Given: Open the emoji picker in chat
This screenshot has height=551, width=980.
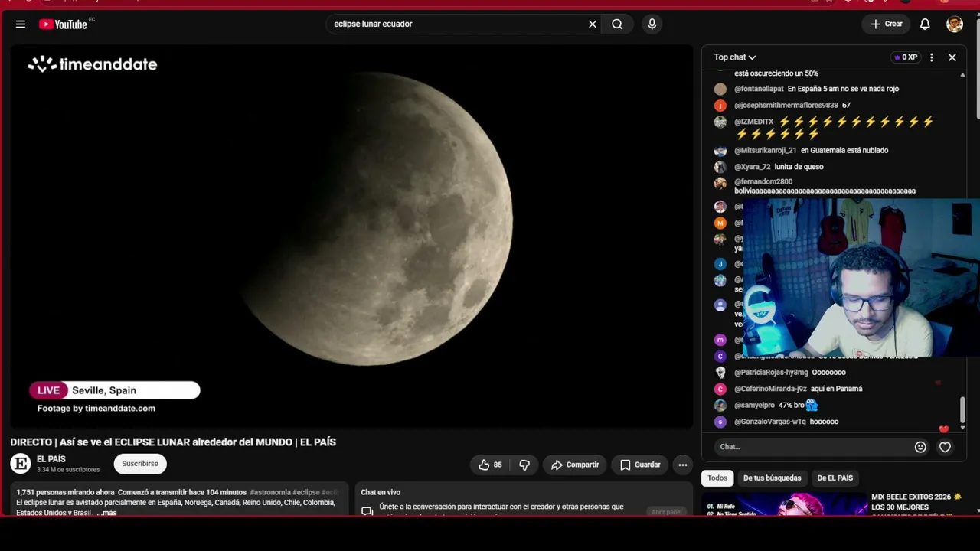Looking at the screenshot, I should [920, 447].
